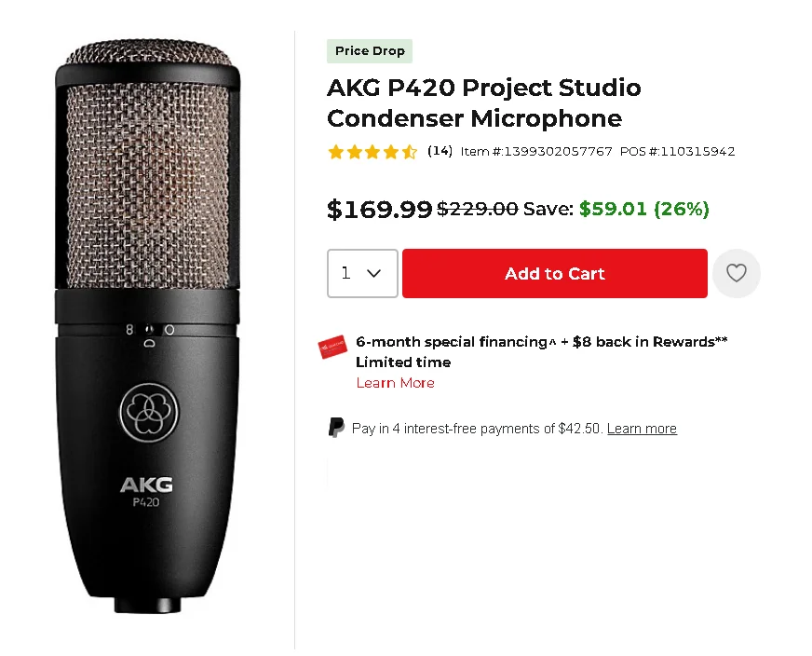Click the review count (14) link
The height and width of the screenshot is (656, 812).
pos(440,151)
